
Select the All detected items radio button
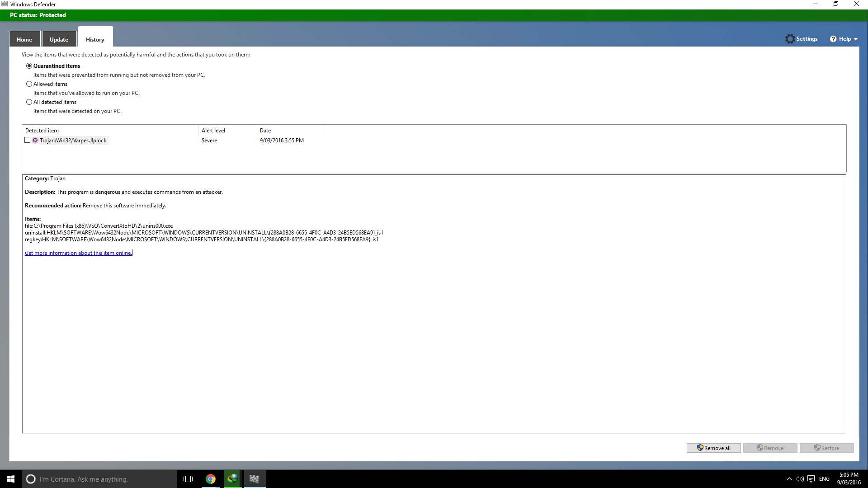coord(29,102)
